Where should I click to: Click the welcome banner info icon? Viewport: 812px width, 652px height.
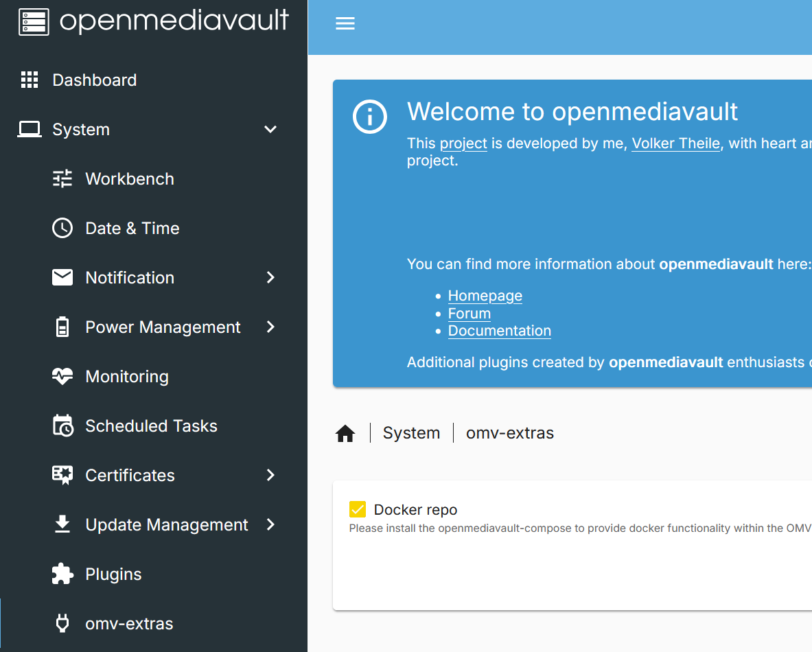coord(370,117)
